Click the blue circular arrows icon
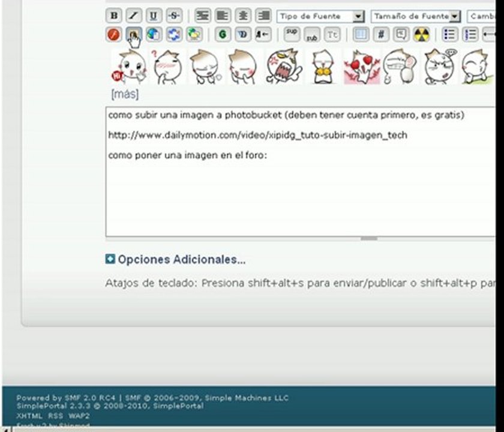 174,34
